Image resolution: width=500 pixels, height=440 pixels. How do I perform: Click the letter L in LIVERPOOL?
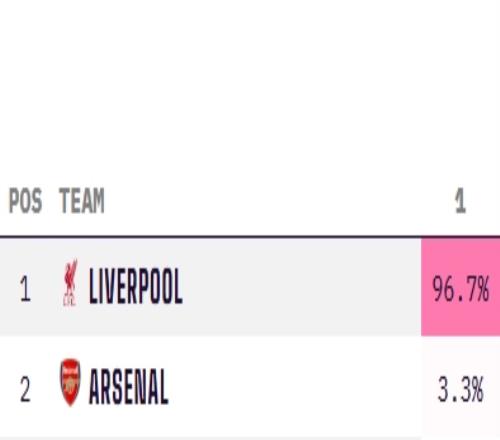(x=93, y=287)
